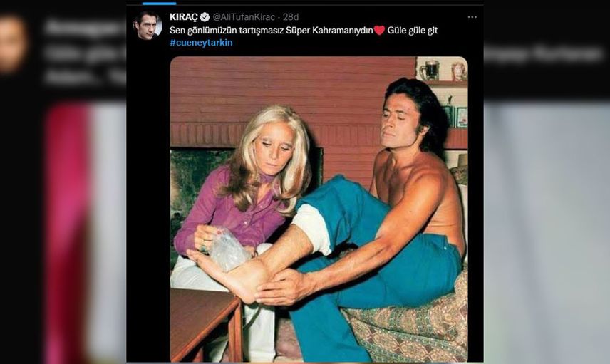Click the blurred avatar in left background
This screenshot has height=364, width=610.
click(x=11, y=43)
